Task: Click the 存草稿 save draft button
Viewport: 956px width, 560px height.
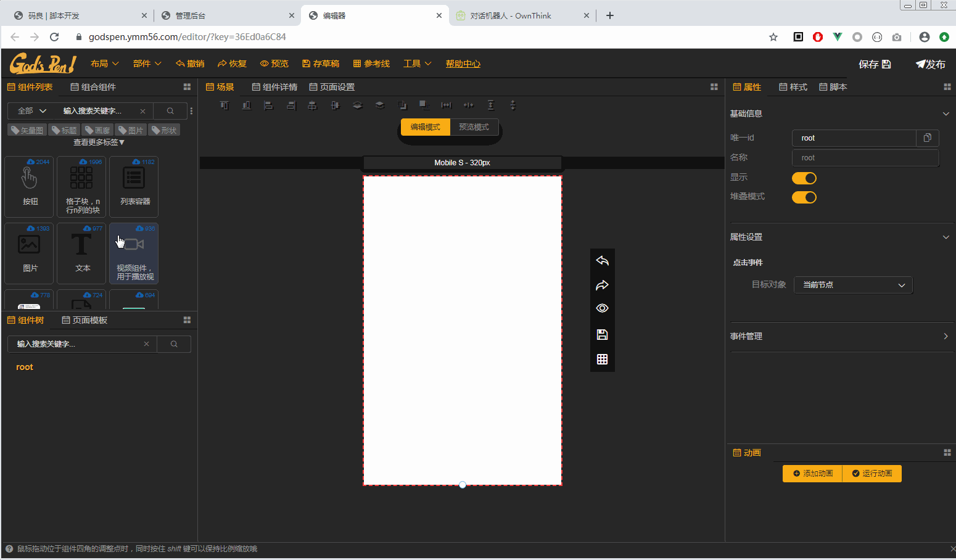Action: [321, 64]
